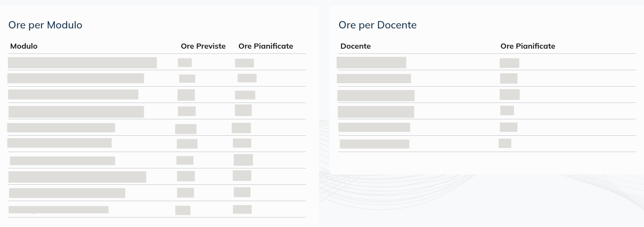The height and width of the screenshot is (227, 644).
Task: Click the Docente column header
Action: [x=355, y=46]
